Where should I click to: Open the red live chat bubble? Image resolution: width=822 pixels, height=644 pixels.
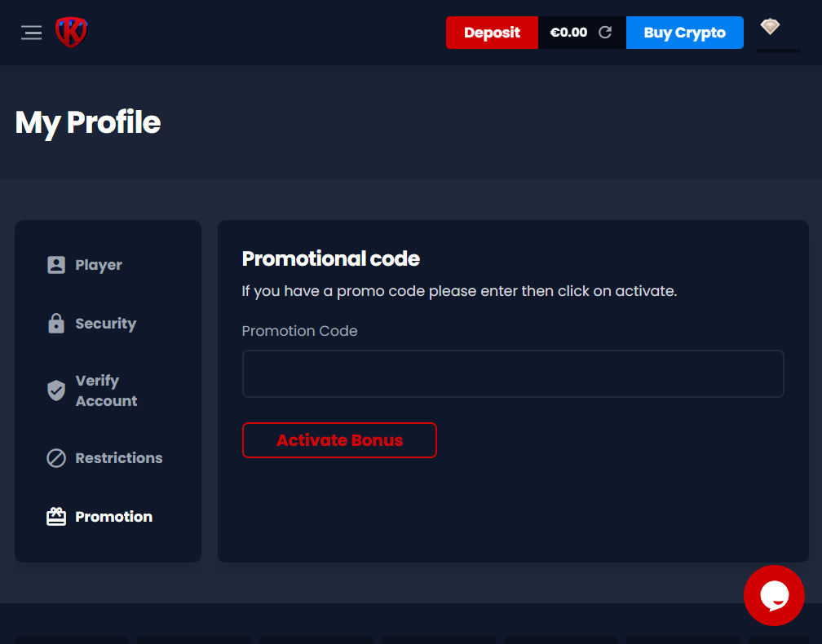[774, 596]
